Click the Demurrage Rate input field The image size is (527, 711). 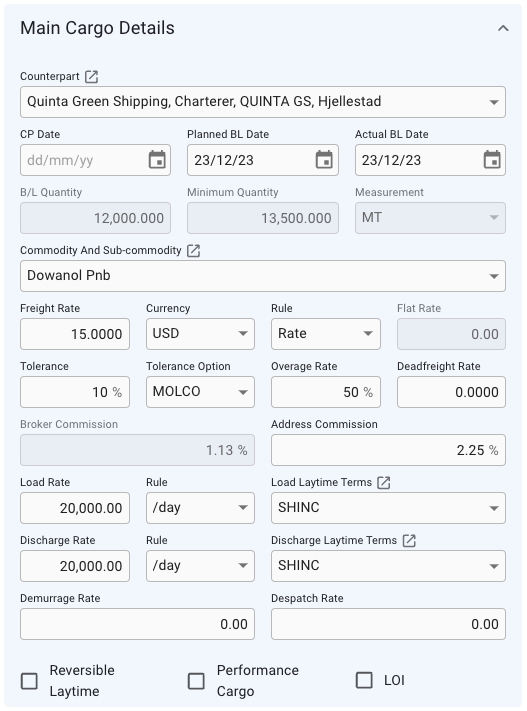[137, 624]
